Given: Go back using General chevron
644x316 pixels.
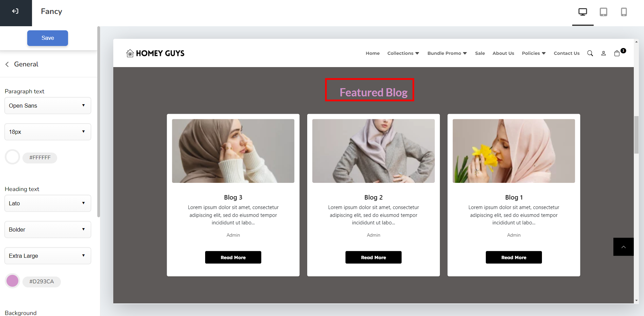Looking at the screenshot, I should (x=7, y=64).
